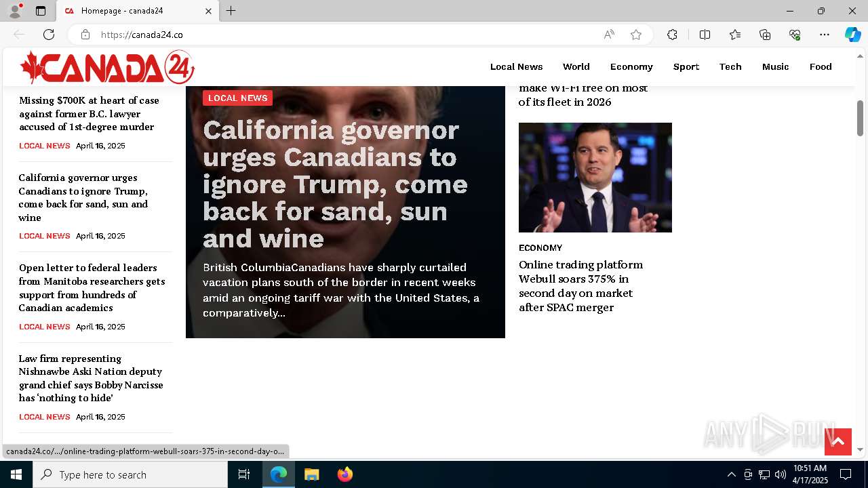Screen dimensions: 868x488
Task: Close the Homepage - canada24 tab
Action: pyautogui.click(x=208, y=11)
